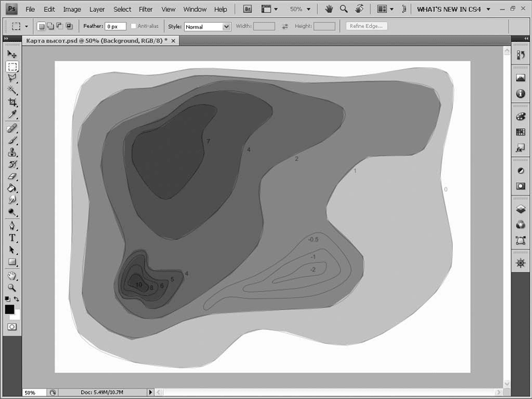Click the Feather input field
The width and height of the screenshot is (532, 399).
[116, 27]
